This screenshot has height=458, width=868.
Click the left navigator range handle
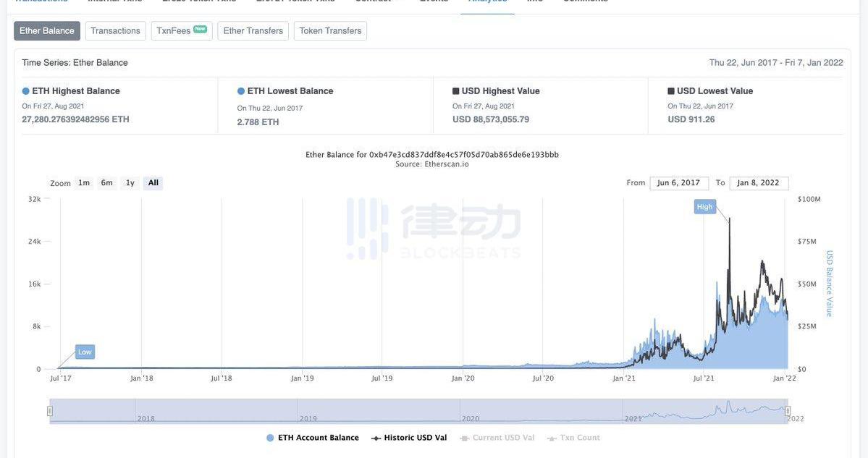50,411
